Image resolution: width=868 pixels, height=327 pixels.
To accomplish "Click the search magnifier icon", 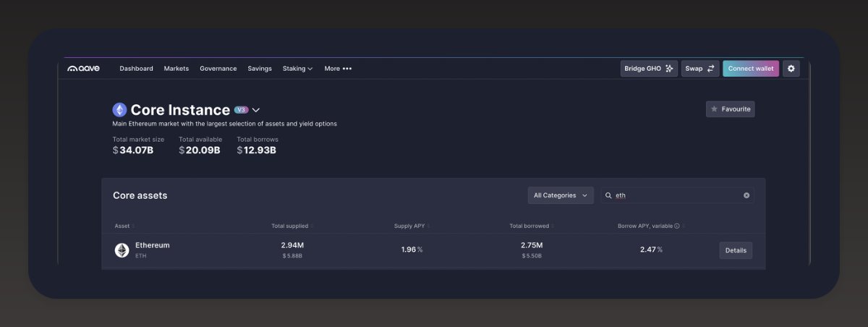I will tap(608, 195).
